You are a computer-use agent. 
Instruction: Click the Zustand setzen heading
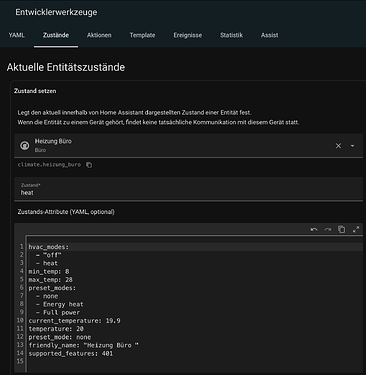pyautogui.click(x=35, y=91)
